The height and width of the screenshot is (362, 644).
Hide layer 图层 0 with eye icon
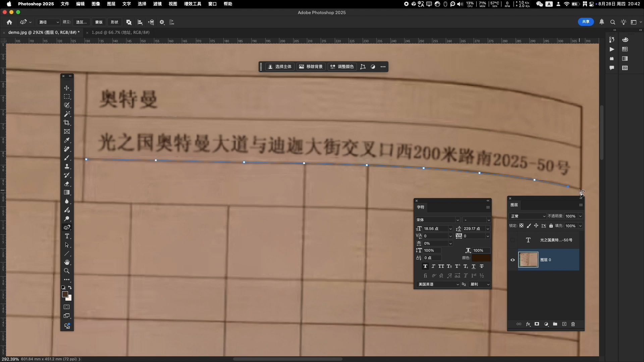513,260
